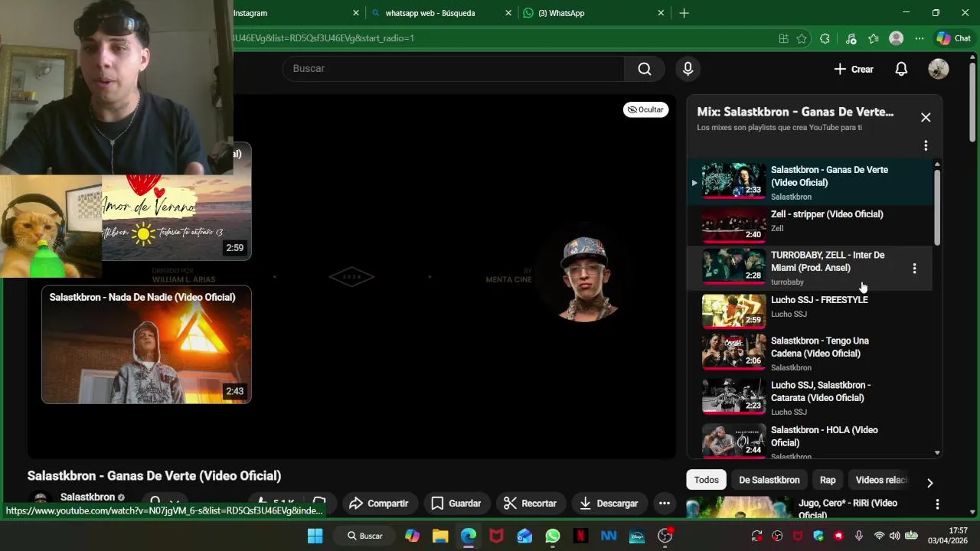Image resolution: width=980 pixels, height=551 pixels.
Task: Save video with Guardar button
Action: pos(456,504)
